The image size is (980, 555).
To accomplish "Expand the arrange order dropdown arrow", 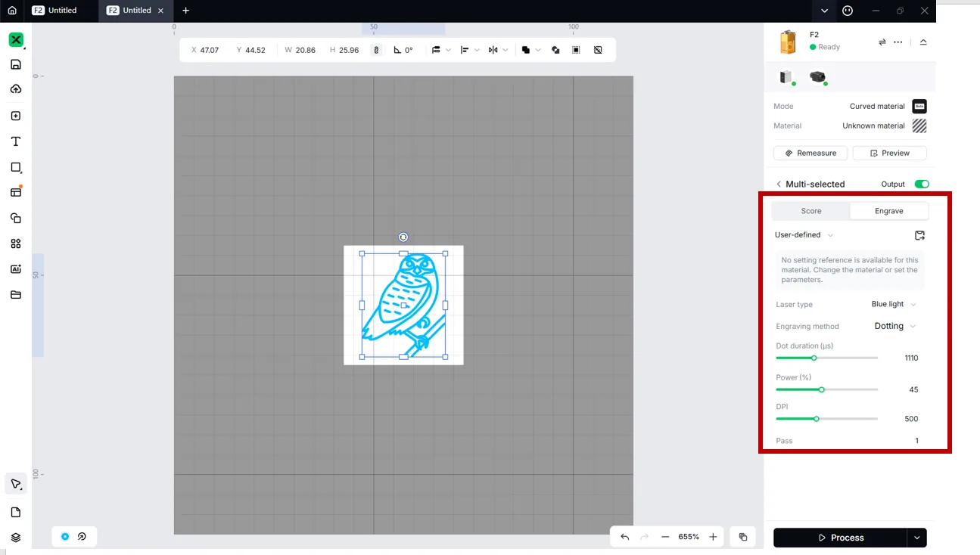I will [x=449, y=50].
